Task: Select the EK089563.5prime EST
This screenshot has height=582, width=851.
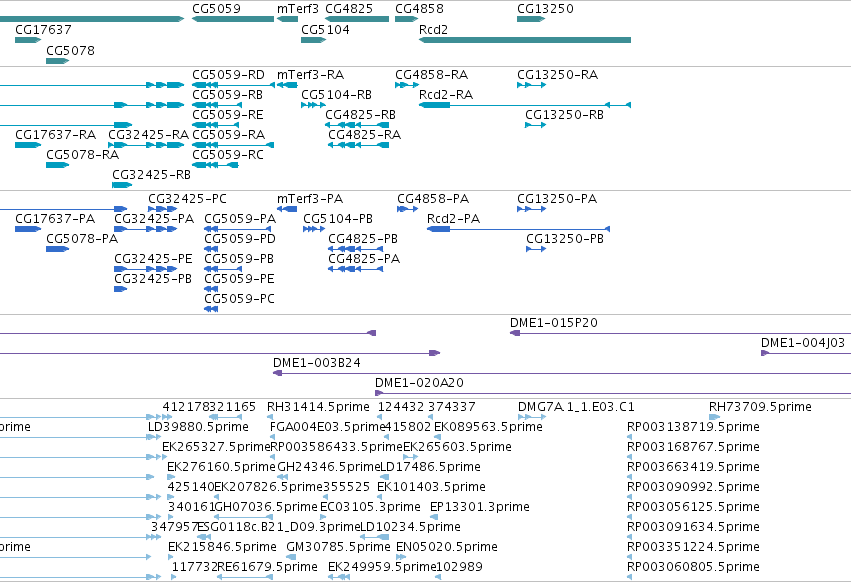Action: tap(437, 437)
